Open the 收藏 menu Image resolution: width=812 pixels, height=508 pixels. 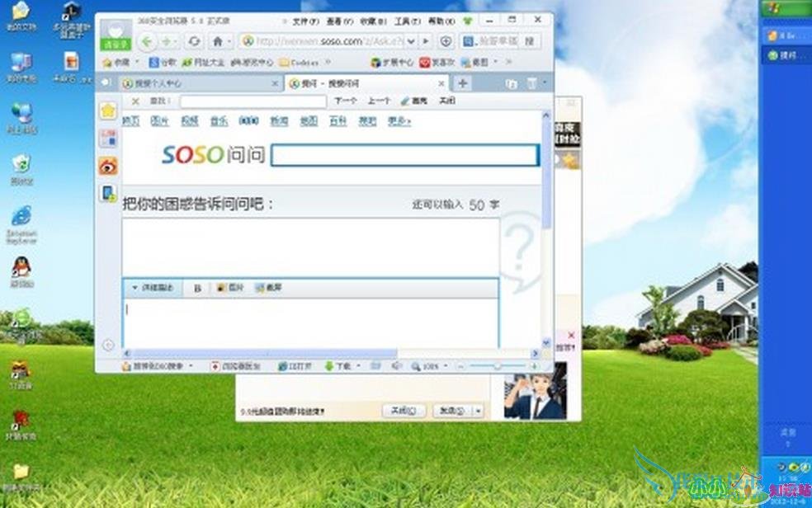[373, 21]
